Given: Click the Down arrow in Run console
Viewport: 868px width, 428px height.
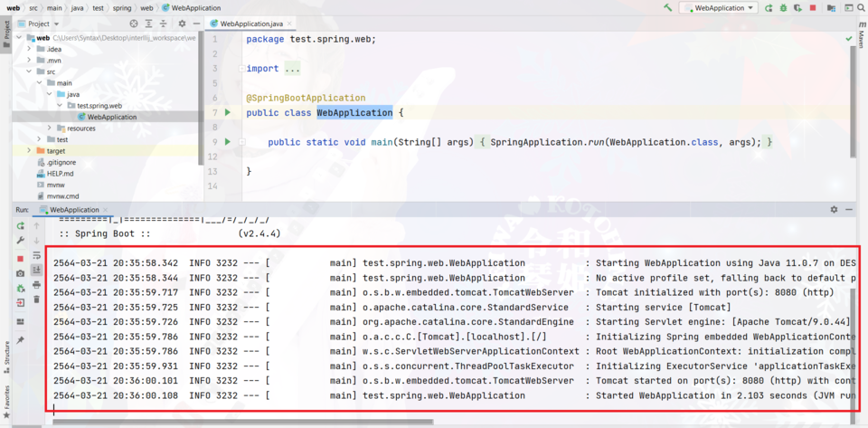Looking at the screenshot, I should coord(36,241).
